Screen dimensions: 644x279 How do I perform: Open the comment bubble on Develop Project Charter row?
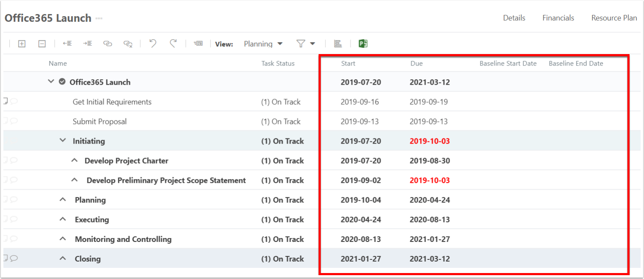pyautogui.click(x=14, y=160)
